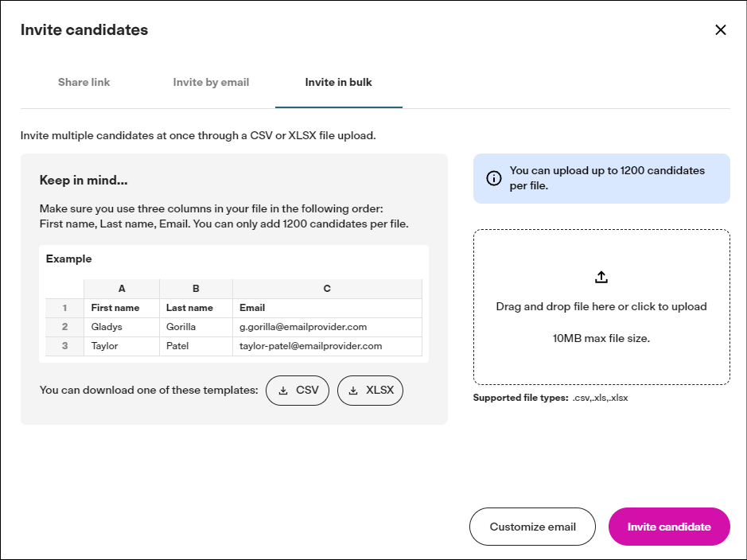Click the download icon on XLSX button
The image size is (747, 560).
tap(353, 391)
